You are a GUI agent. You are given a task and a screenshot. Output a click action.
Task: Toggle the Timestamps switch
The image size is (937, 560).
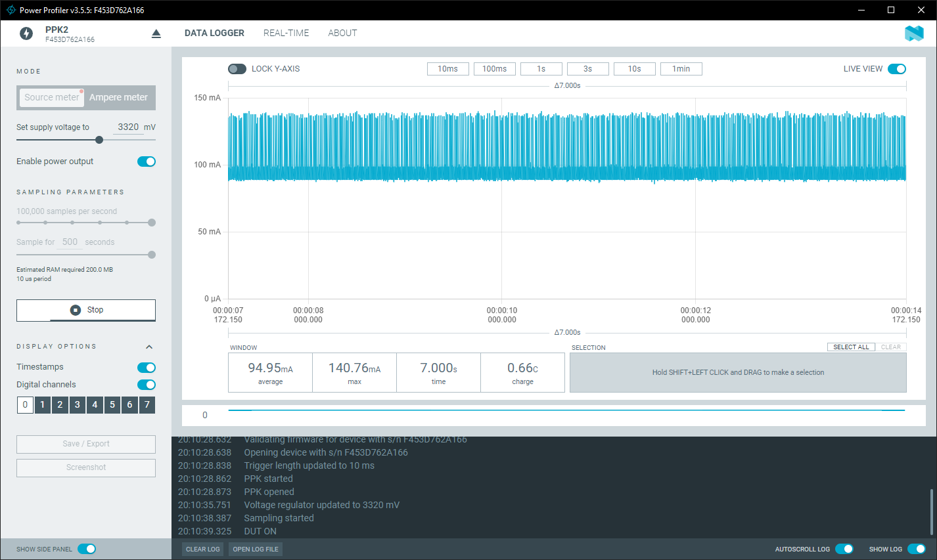pos(147,368)
